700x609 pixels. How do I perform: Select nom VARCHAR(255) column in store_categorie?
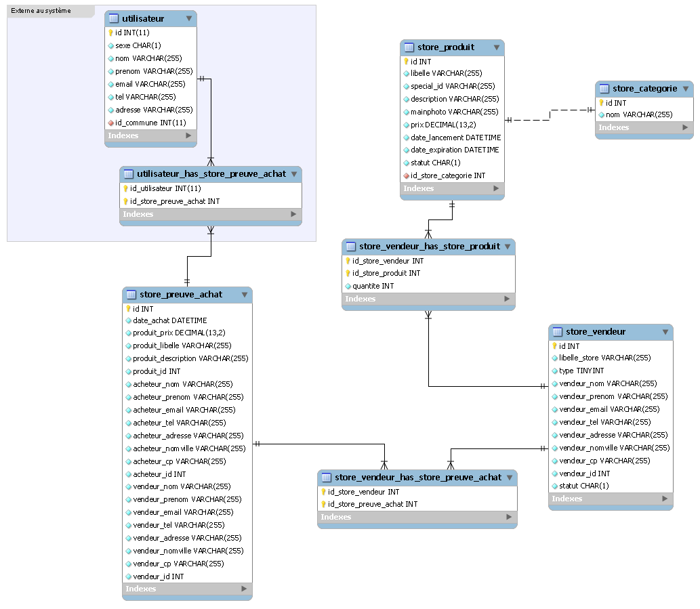(644, 114)
